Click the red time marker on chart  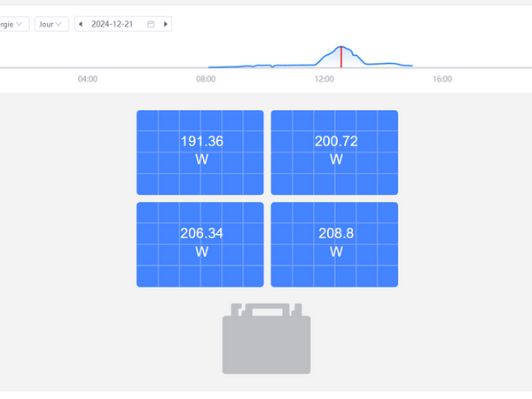[341, 57]
